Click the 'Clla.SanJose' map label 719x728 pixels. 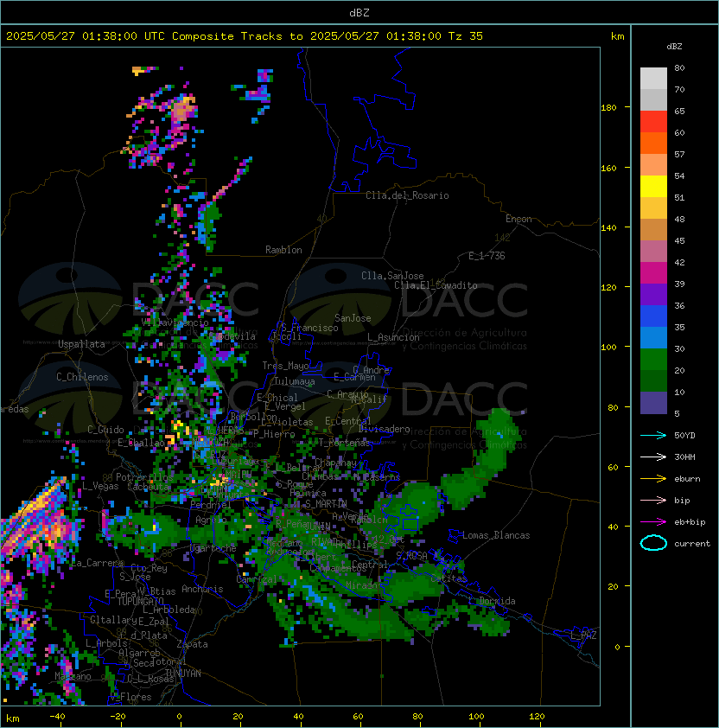click(x=392, y=276)
